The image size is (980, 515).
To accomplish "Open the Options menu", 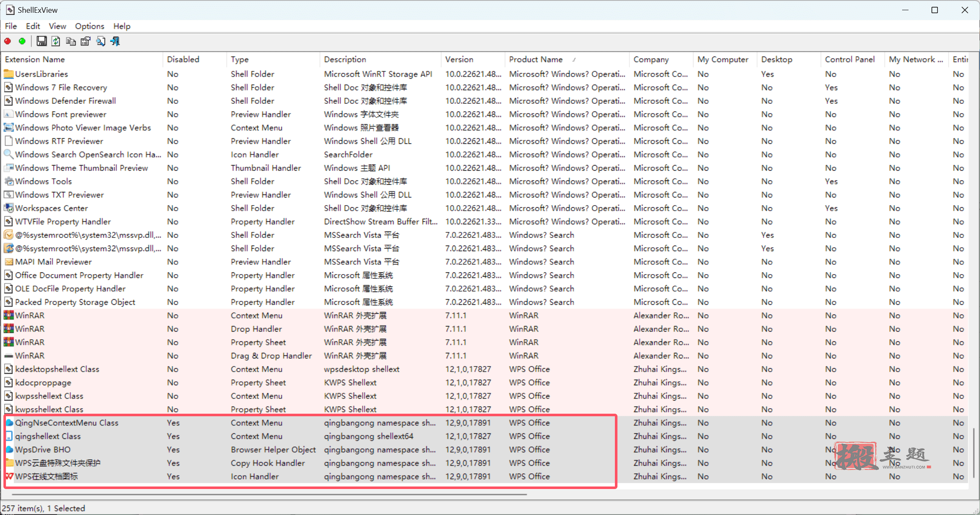I will coord(90,26).
